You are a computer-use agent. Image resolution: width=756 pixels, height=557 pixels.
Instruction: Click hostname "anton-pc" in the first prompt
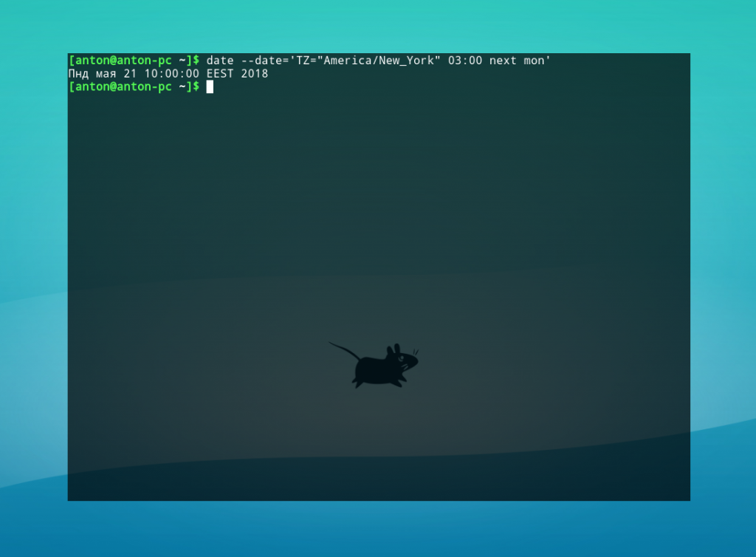point(144,61)
